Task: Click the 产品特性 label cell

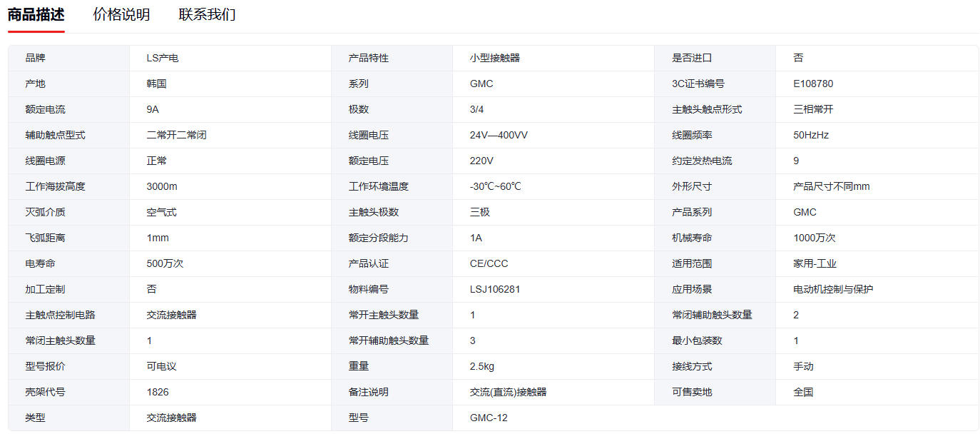Action: point(369,58)
